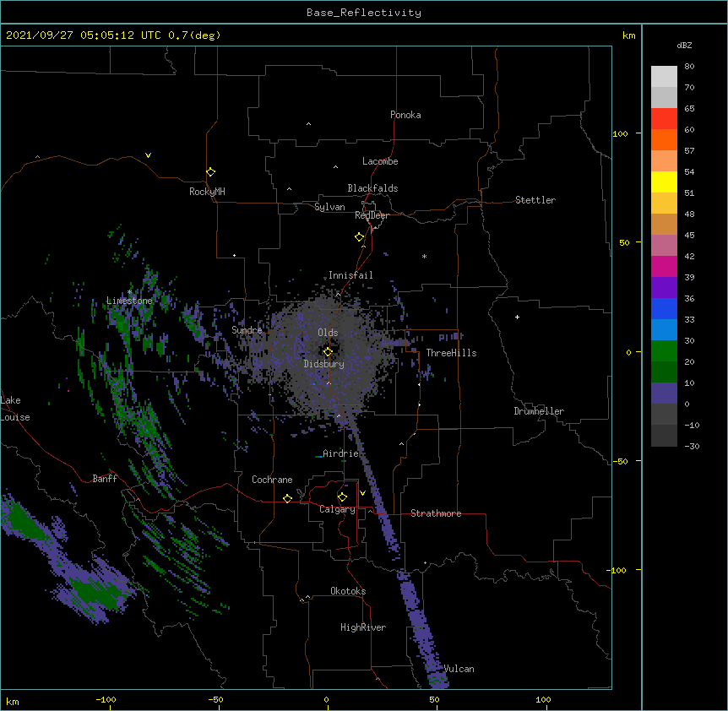Click the dBZ legend heading

684,45
